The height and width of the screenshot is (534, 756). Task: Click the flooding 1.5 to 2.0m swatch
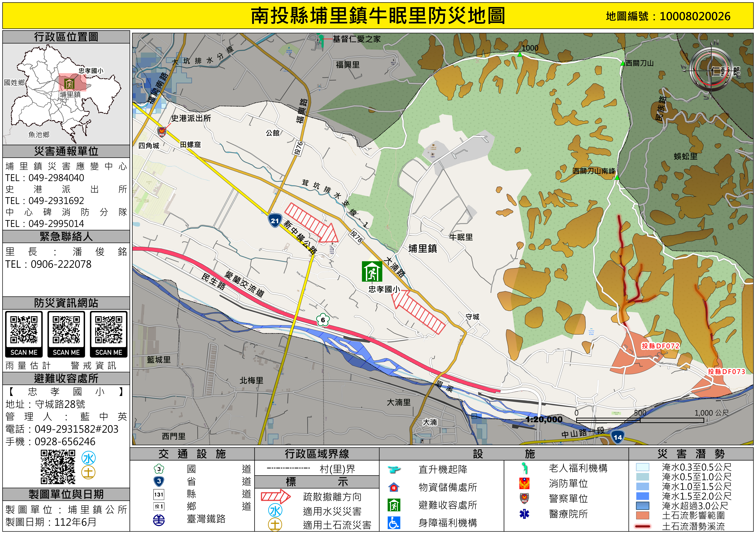coord(642,496)
